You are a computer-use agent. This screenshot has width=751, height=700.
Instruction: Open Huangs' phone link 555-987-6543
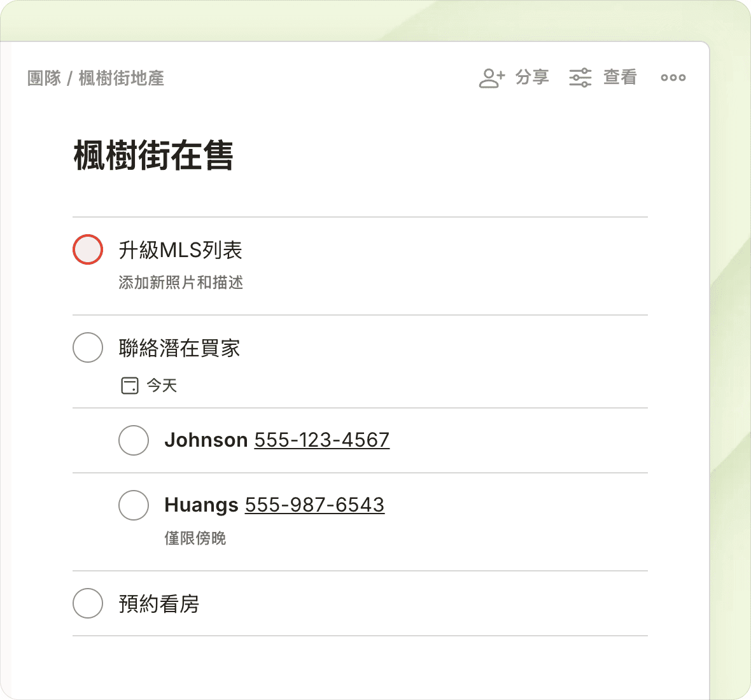coord(314,505)
